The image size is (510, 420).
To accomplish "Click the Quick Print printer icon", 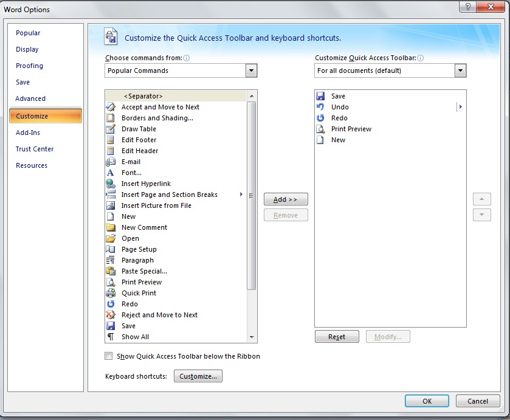I will [111, 293].
